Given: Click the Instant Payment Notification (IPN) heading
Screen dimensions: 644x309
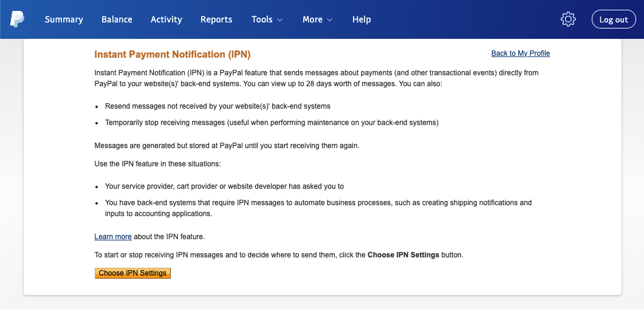Looking at the screenshot, I should tap(173, 54).
